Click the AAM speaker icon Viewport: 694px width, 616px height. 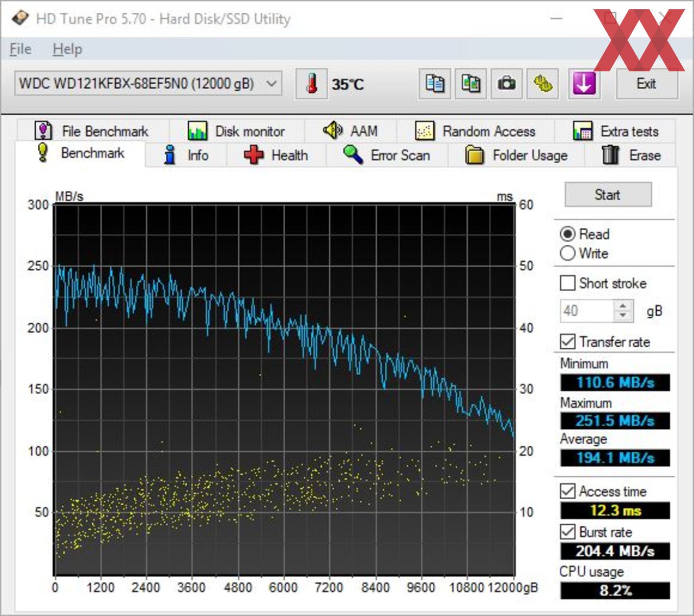[333, 131]
